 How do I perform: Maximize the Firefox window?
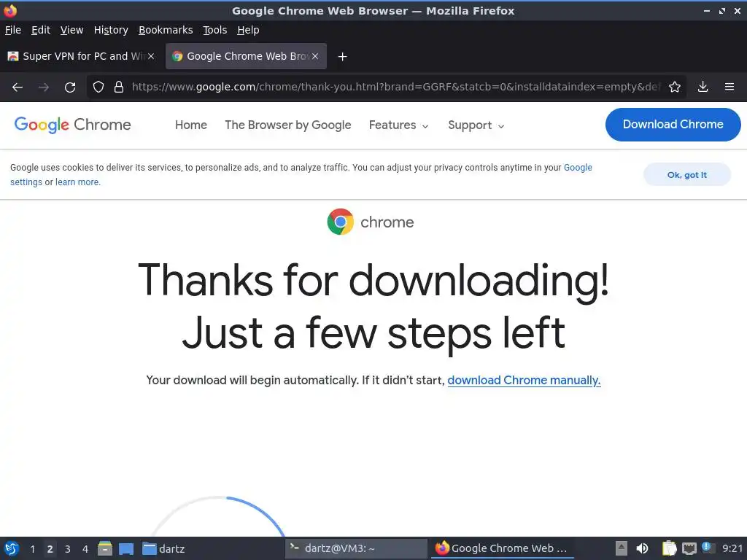pyautogui.click(x=722, y=10)
